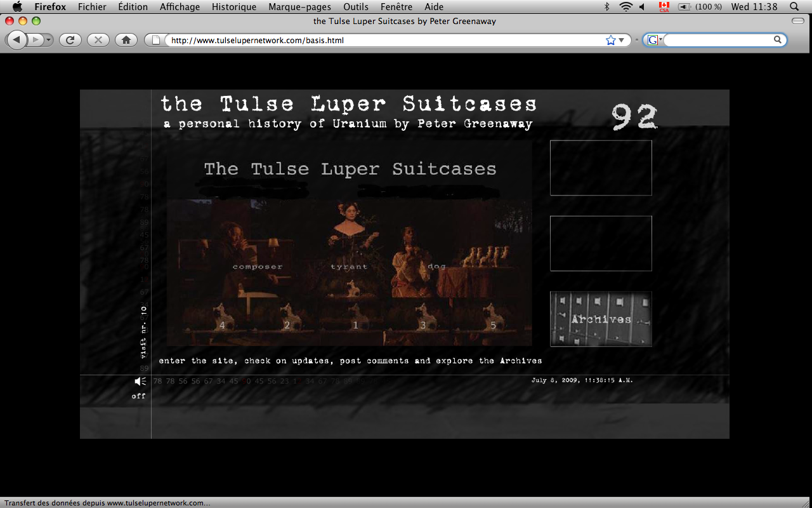
Task: Open Spotlight search magnifier icon
Action: [x=794, y=7]
